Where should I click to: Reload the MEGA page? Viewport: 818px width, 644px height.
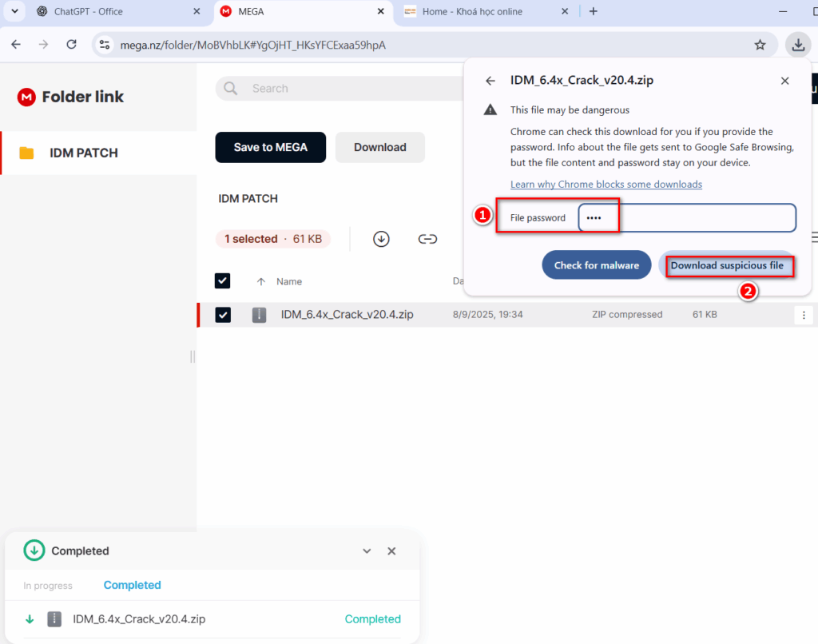pyautogui.click(x=71, y=45)
